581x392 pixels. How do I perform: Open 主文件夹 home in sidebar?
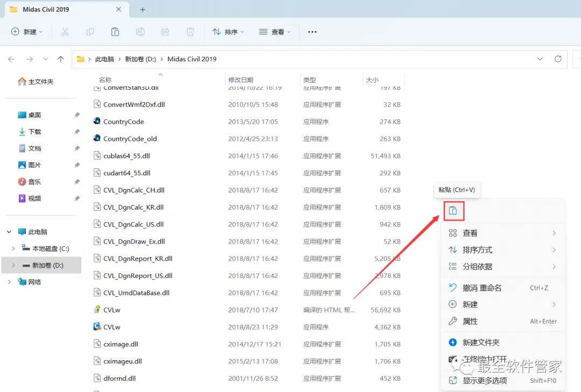point(36,82)
